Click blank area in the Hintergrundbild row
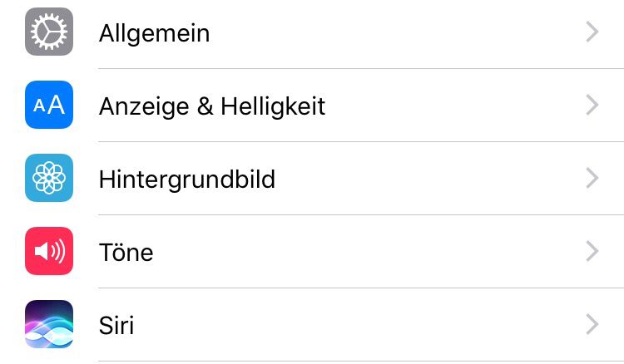This screenshot has width=624, height=364. [430, 178]
